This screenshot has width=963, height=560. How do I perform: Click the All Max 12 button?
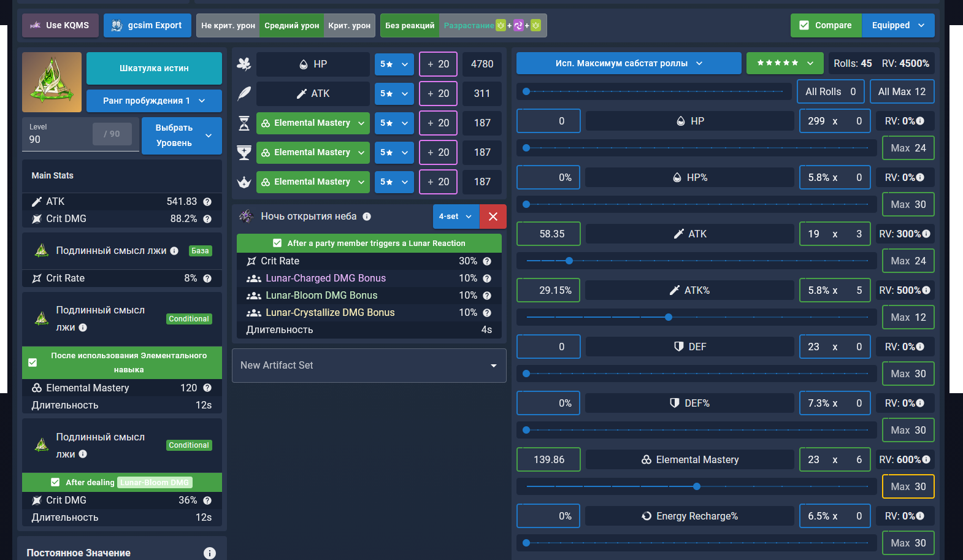(902, 91)
